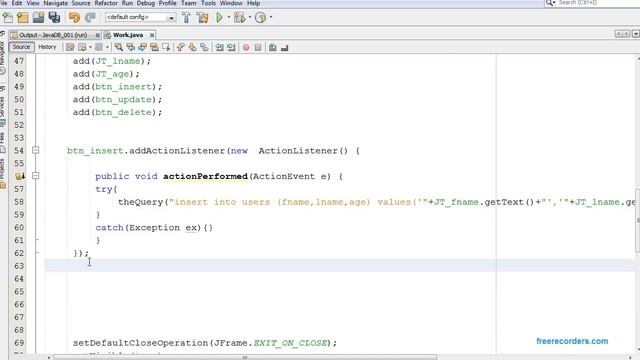Toggle Rectangular Selection mode

166,47
